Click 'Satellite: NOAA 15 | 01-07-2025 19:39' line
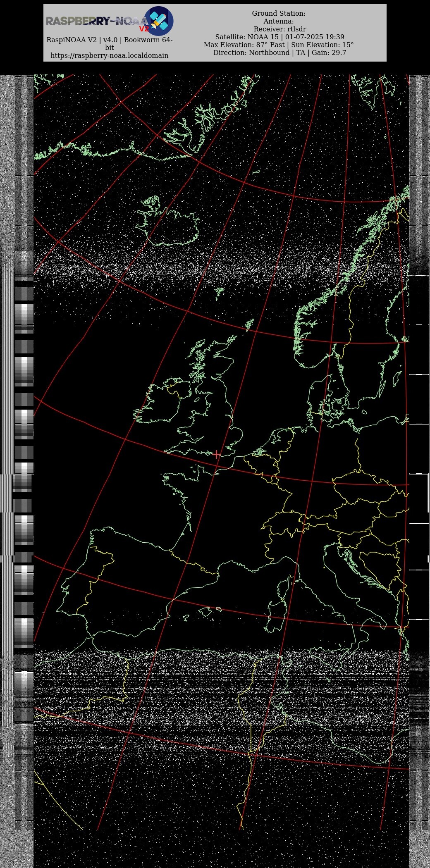Image resolution: width=430 pixels, height=868 pixels. (x=279, y=37)
